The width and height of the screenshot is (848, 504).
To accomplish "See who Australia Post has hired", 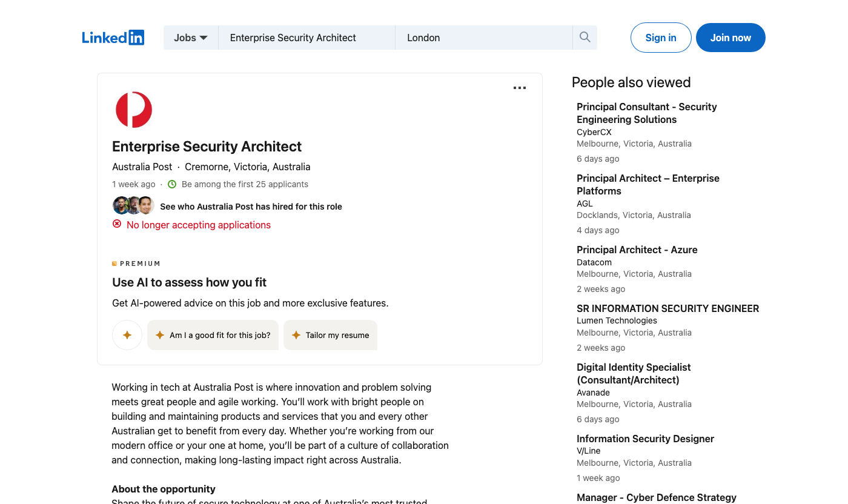I will (251, 207).
